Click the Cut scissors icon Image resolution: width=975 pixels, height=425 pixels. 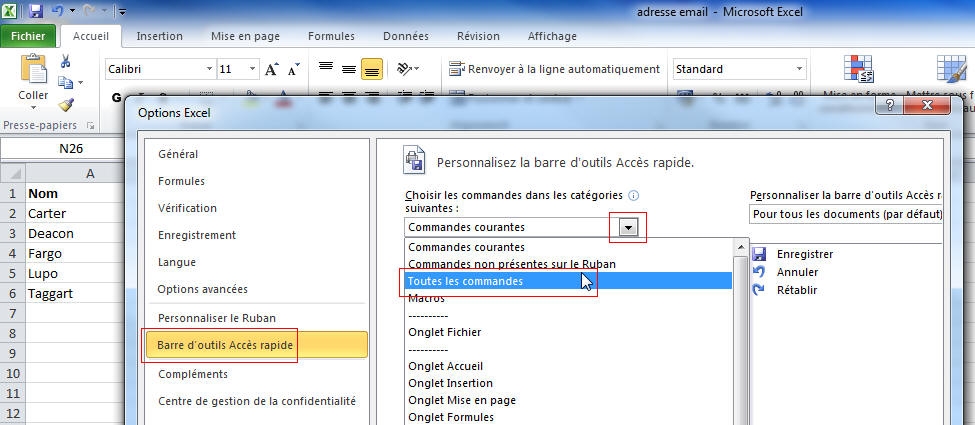tap(65, 61)
